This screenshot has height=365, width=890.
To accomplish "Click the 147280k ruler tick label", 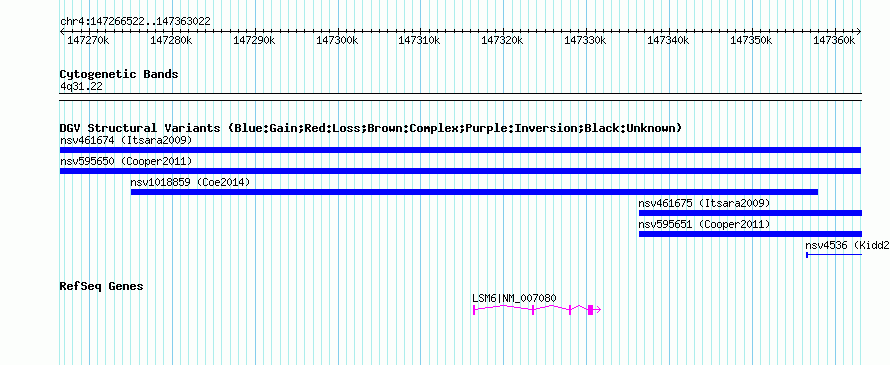I will point(171,41).
